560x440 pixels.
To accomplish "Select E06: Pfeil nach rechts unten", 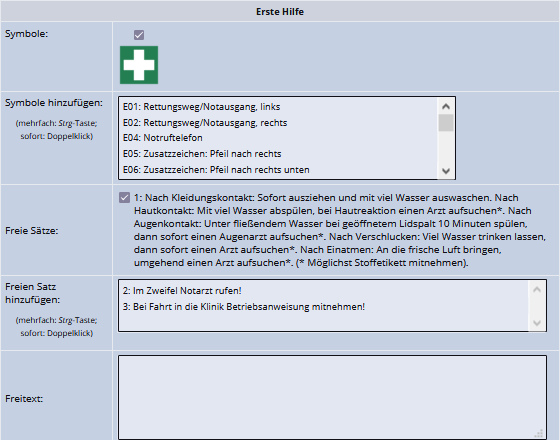I will point(278,170).
